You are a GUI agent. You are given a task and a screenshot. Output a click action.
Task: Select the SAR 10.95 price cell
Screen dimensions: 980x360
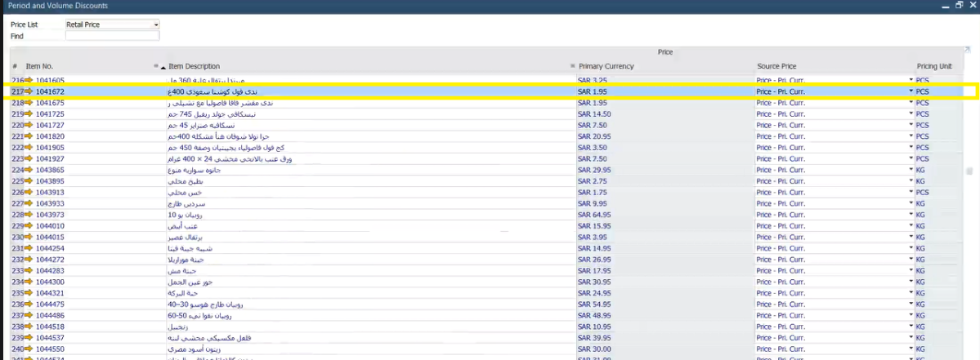[665, 327]
